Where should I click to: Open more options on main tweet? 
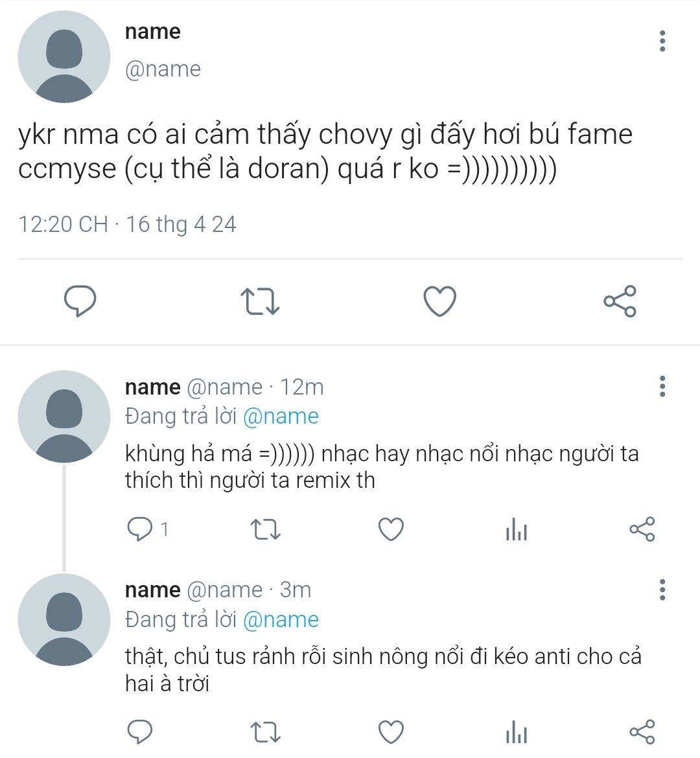pos(662,41)
